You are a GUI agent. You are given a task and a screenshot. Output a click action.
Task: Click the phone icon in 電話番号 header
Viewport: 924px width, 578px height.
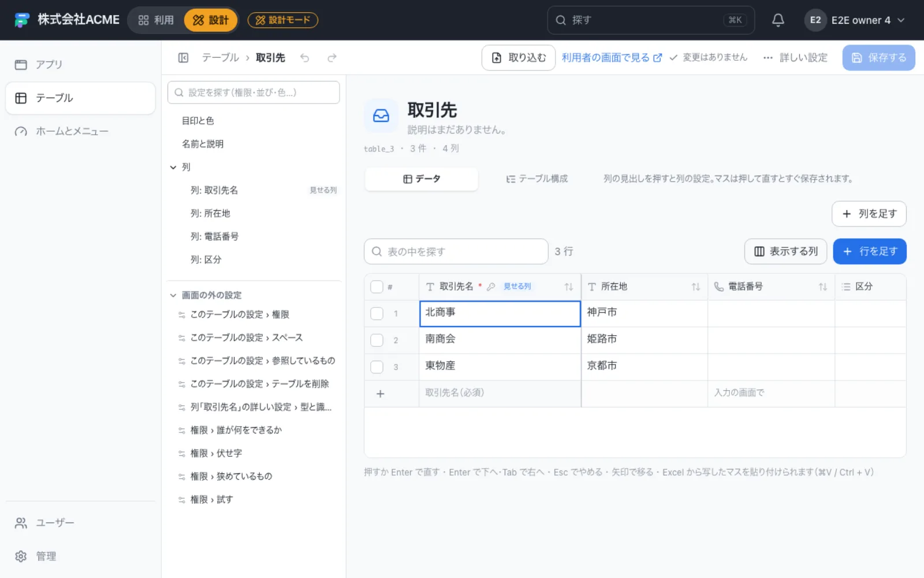pyautogui.click(x=719, y=287)
